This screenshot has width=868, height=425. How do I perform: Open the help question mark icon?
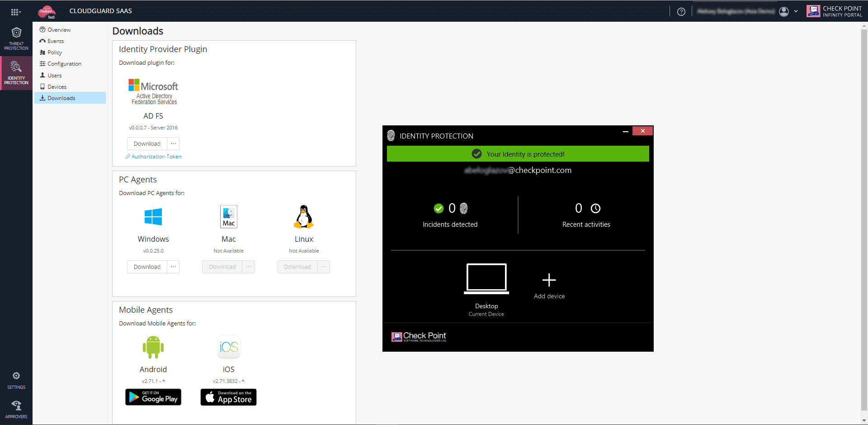[681, 12]
